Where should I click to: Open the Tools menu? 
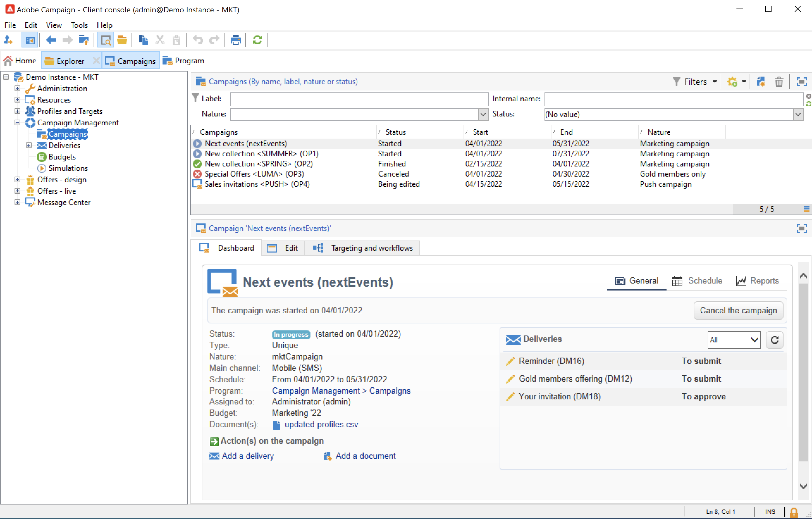[79, 25]
